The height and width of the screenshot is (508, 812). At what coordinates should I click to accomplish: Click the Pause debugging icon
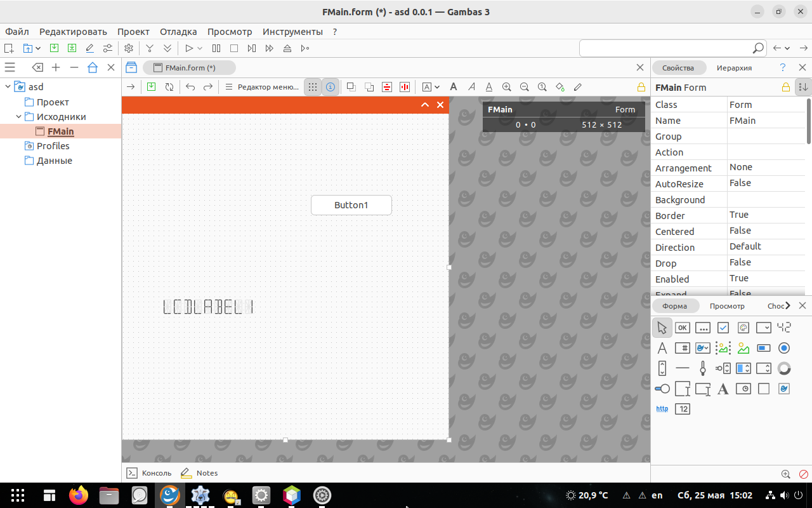216,48
